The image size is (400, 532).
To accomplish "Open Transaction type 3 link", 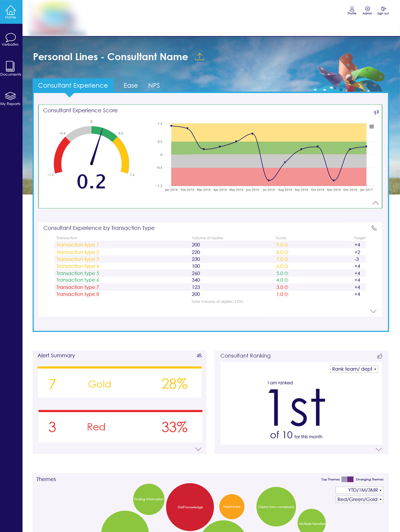I will (x=78, y=259).
